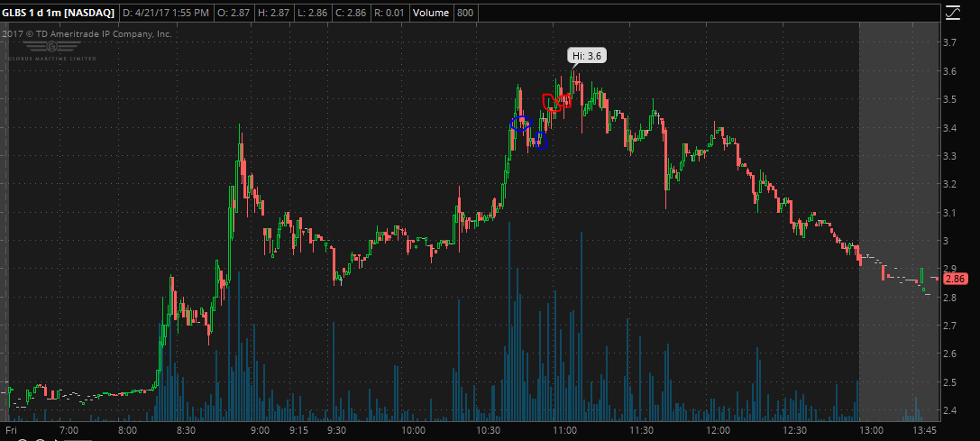Screen dimensions: 980x441
Task: Open the chart studies curve icon
Action: click(x=952, y=13)
